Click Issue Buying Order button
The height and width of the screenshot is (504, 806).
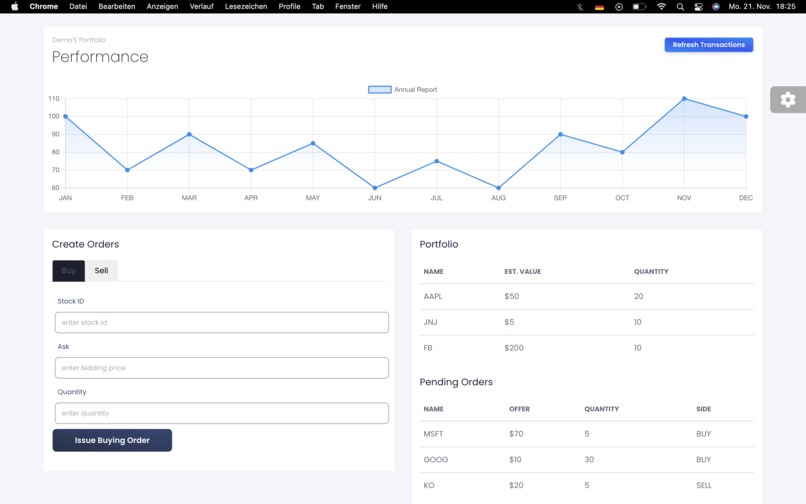coord(112,440)
